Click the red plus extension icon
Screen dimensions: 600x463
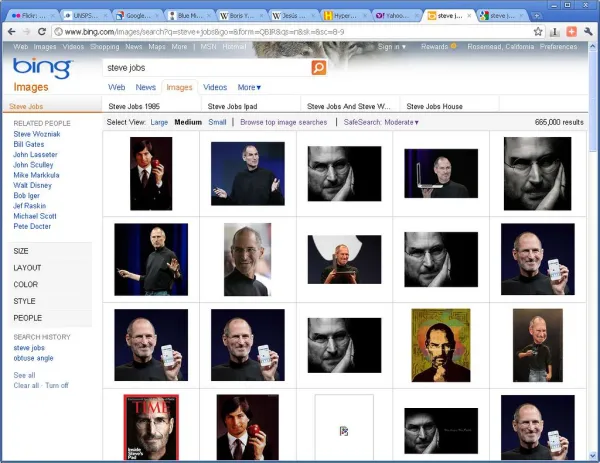[x=571, y=31]
